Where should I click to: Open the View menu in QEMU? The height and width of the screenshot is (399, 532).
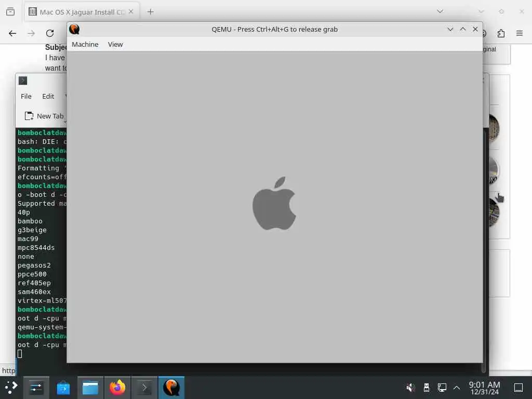click(115, 45)
